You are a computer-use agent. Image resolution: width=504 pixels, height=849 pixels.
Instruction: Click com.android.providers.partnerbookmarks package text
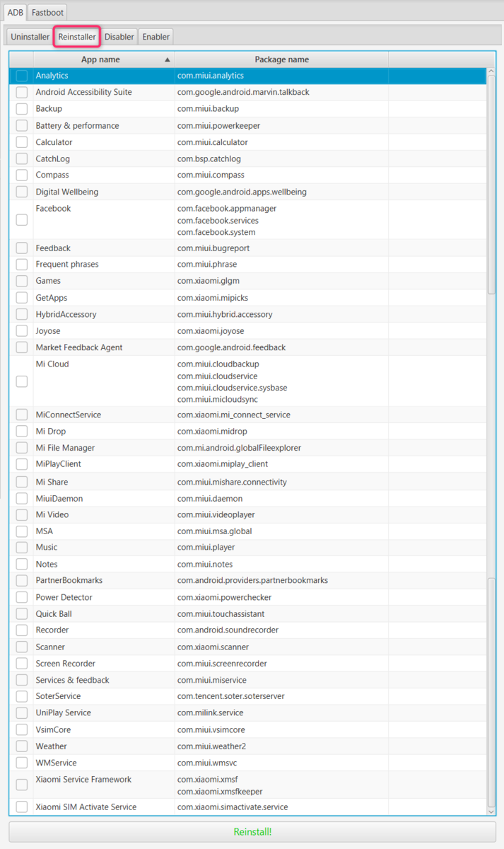tap(252, 580)
